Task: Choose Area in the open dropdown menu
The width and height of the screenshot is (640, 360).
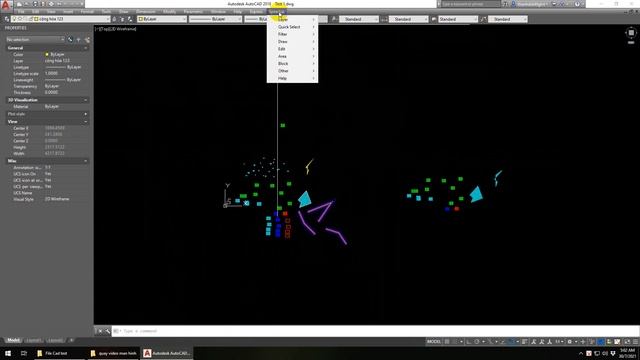Action: coord(292,56)
